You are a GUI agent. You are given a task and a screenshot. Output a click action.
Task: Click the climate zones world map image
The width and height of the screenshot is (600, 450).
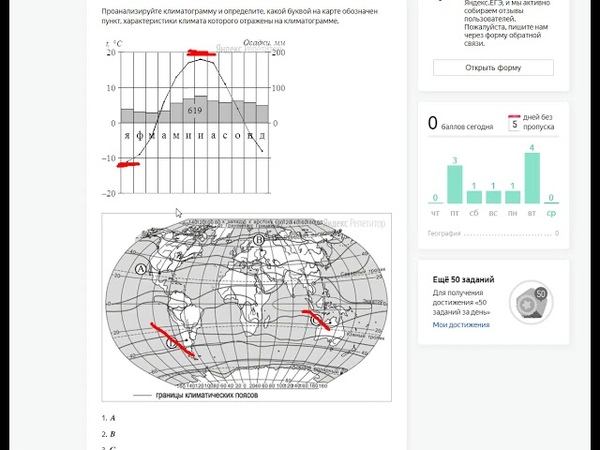tap(246, 307)
